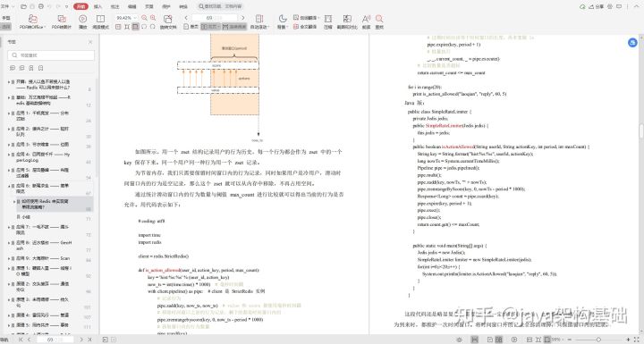644x344 pixels.
Task: Click the 划词翻译 translate button
Action: [306, 18]
